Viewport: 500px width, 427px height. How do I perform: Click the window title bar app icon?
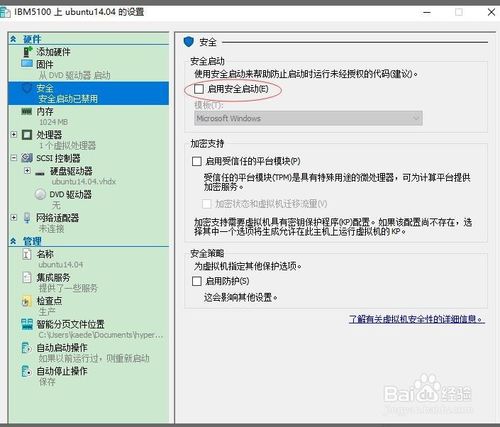[5, 12]
